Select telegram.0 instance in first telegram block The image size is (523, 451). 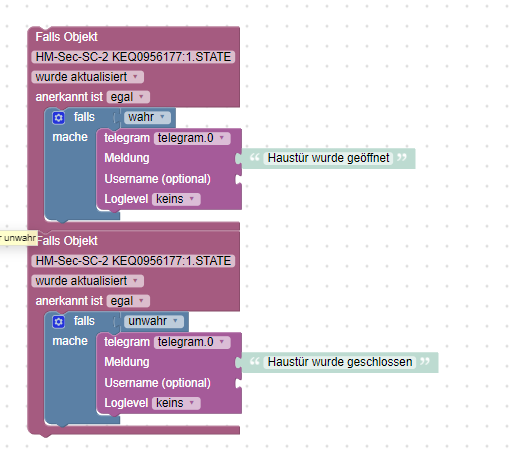[192, 138]
